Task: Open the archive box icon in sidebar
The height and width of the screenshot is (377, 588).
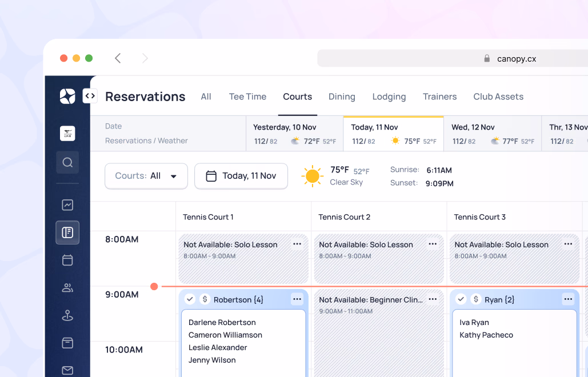Action: tap(67, 343)
